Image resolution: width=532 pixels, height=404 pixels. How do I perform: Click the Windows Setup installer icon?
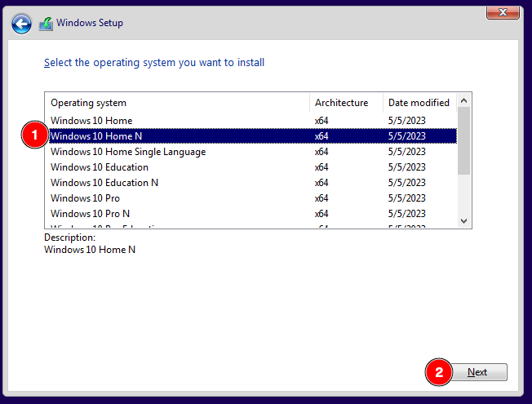tap(46, 24)
